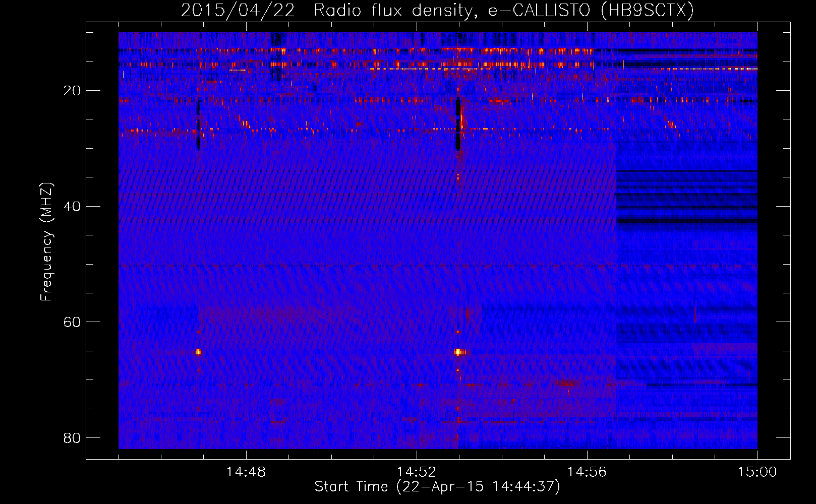
Task: Select the Y-axis label "Frequency (MHZ)"
Action: [46, 242]
